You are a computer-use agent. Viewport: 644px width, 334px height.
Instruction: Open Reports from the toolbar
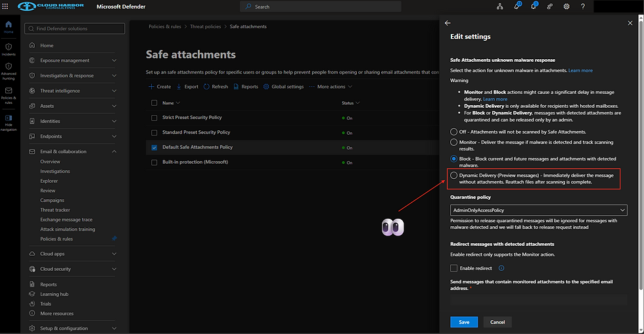point(246,87)
